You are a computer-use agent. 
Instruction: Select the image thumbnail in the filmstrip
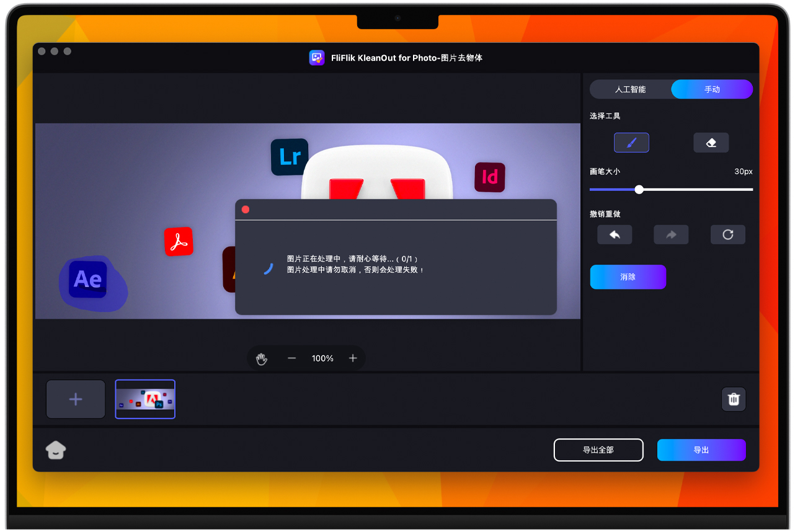click(145, 399)
